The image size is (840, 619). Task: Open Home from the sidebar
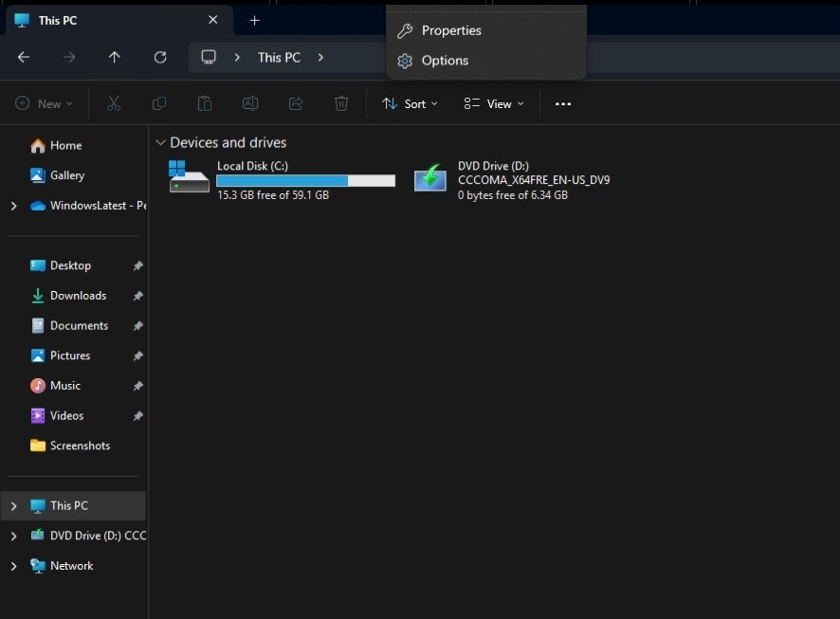tap(64, 145)
